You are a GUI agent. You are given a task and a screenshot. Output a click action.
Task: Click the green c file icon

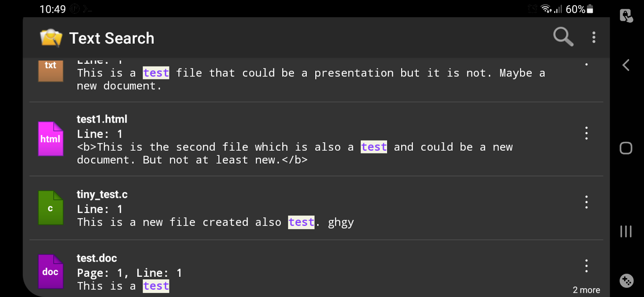pos(51,208)
